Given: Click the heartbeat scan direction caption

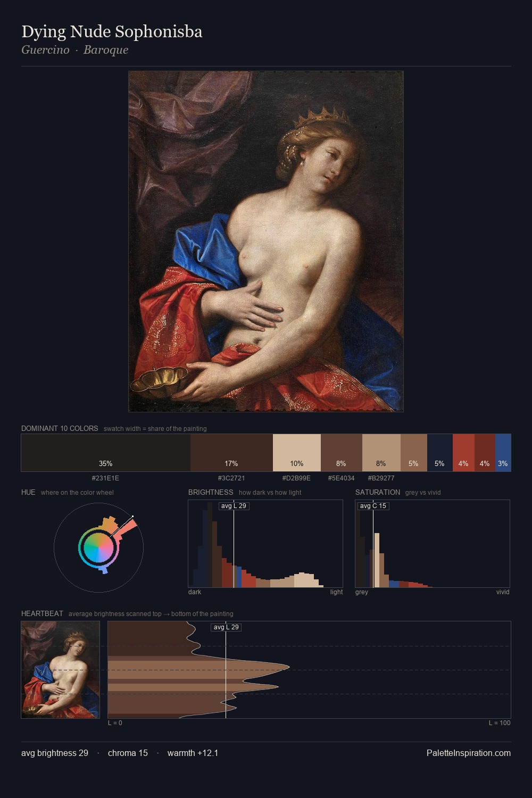Looking at the screenshot, I should pyautogui.click(x=151, y=614).
